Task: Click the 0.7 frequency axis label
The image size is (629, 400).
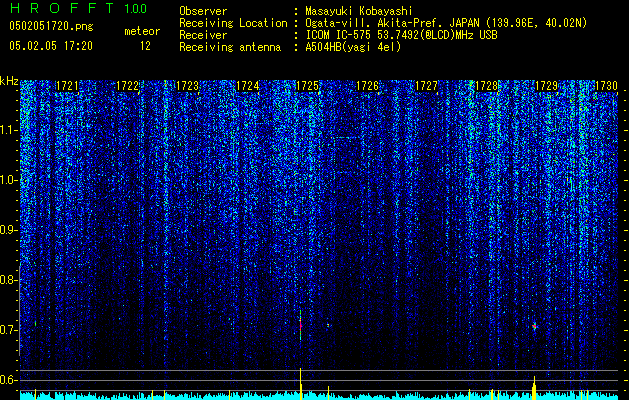Action: [x=9, y=330]
